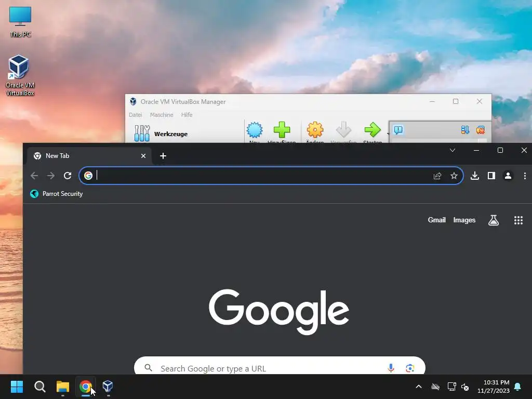This screenshot has height=399, width=532.
Task: Select Oracle VM VirtualBox desktop shortcut
Action: 20,75
